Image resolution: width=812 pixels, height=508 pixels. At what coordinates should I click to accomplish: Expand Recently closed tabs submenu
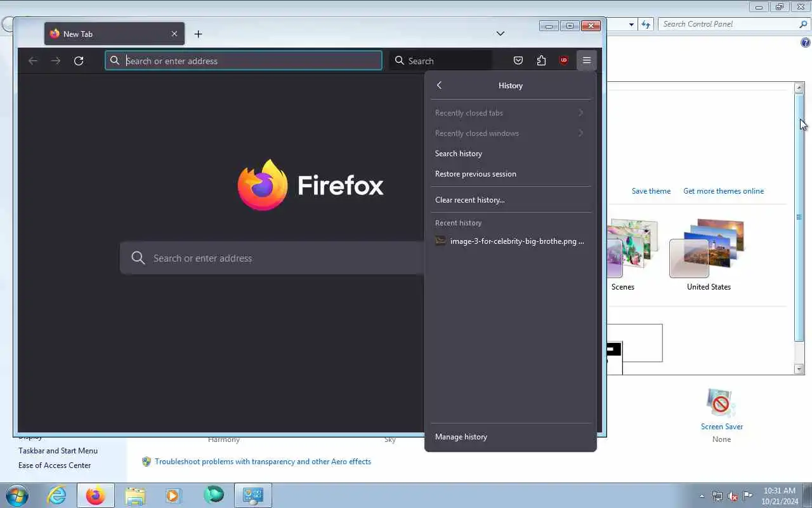(x=510, y=113)
